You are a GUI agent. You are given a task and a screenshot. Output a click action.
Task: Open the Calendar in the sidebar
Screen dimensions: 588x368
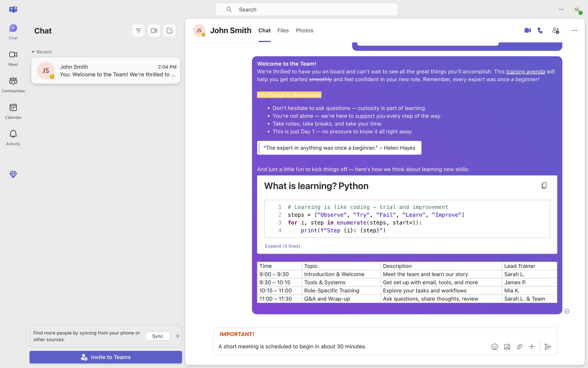13,111
